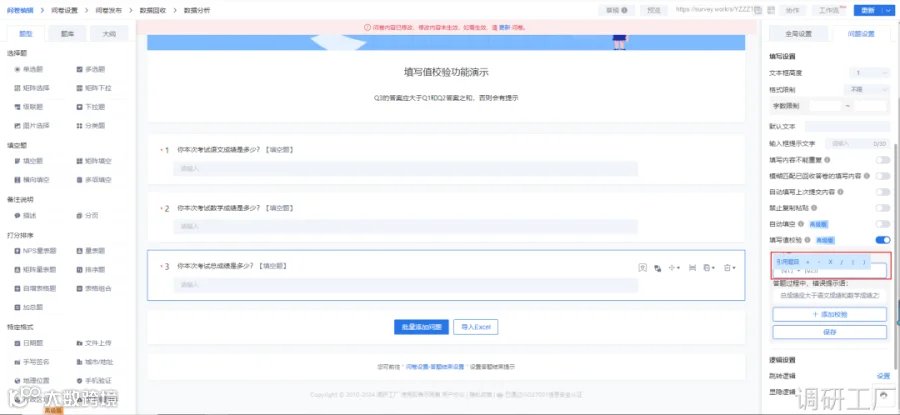Switch to the 题库 tab
The height and width of the screenshot is (415, 900).
[x=68, y=34]
